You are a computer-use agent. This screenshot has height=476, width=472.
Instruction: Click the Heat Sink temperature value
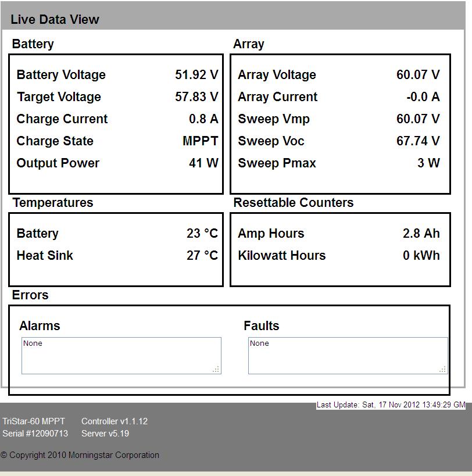pyautogui.click(x=202, y=256)
